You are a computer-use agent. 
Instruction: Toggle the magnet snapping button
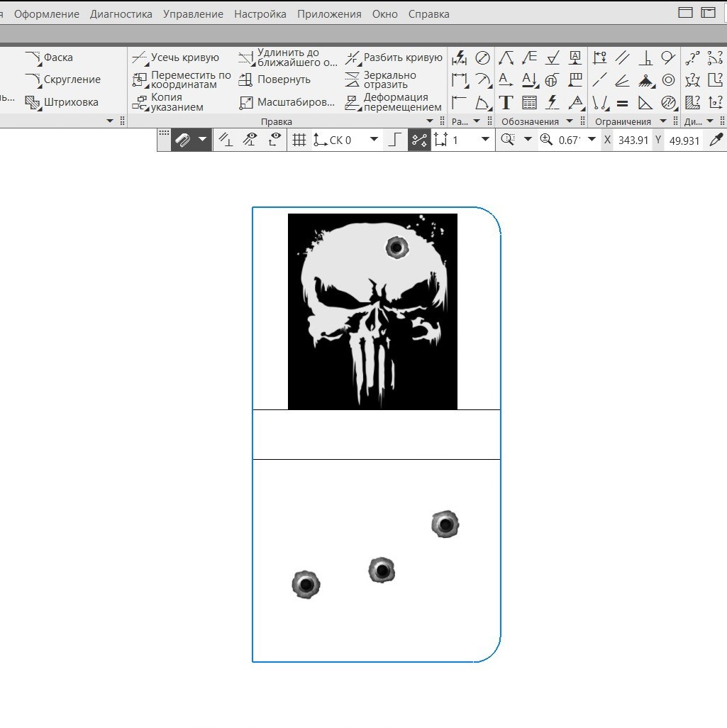[x=183, y=140]
